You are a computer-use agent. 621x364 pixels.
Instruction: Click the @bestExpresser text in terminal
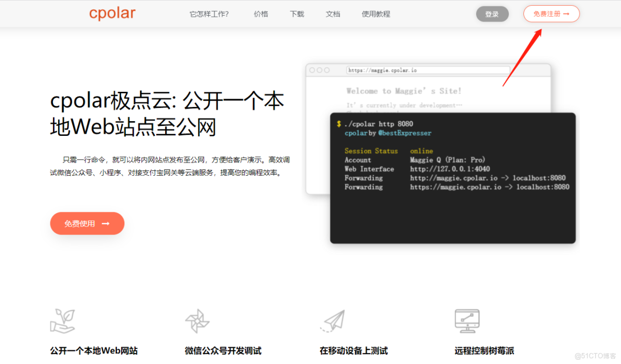[x=405, y=133]
